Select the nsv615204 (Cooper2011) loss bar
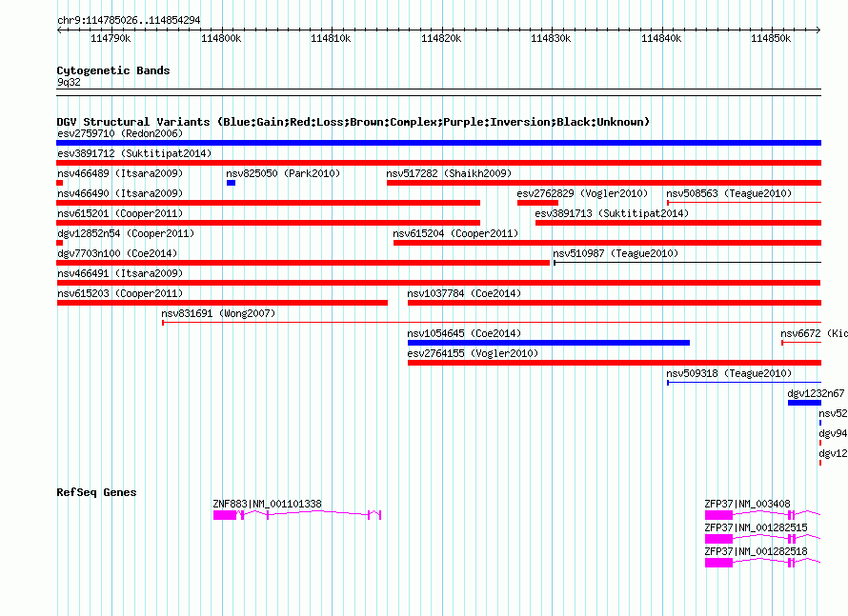This screenshot has height=616, width=848. tap(607, 243)
